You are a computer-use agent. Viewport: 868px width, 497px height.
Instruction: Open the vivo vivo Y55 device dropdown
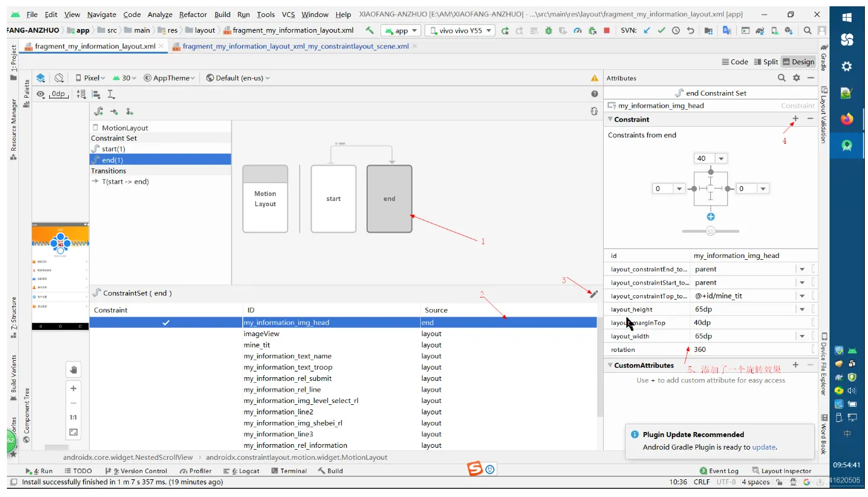[460, 30]
